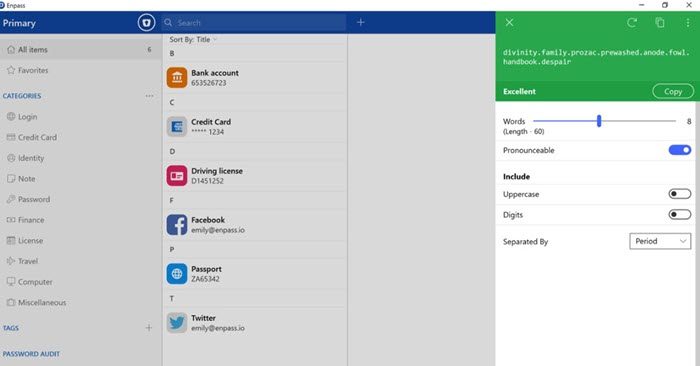Image resolution: width=700 pixels, height=366 pixels.
Task: Disable the Pronounceable toggle
Action: point(679,150)
